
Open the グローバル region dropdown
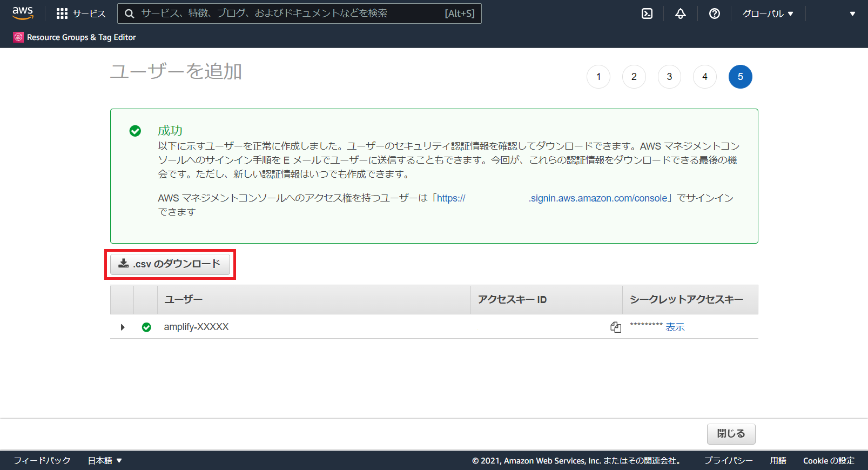pos(767,14)
